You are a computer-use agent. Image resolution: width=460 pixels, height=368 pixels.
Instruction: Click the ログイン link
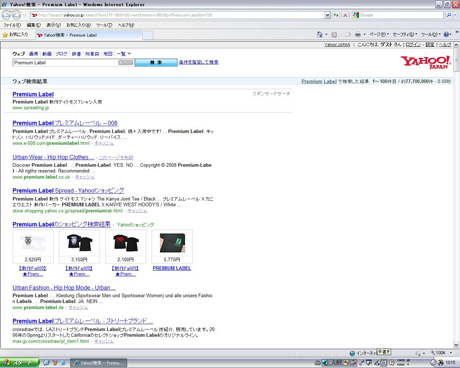tap(414, 45)
